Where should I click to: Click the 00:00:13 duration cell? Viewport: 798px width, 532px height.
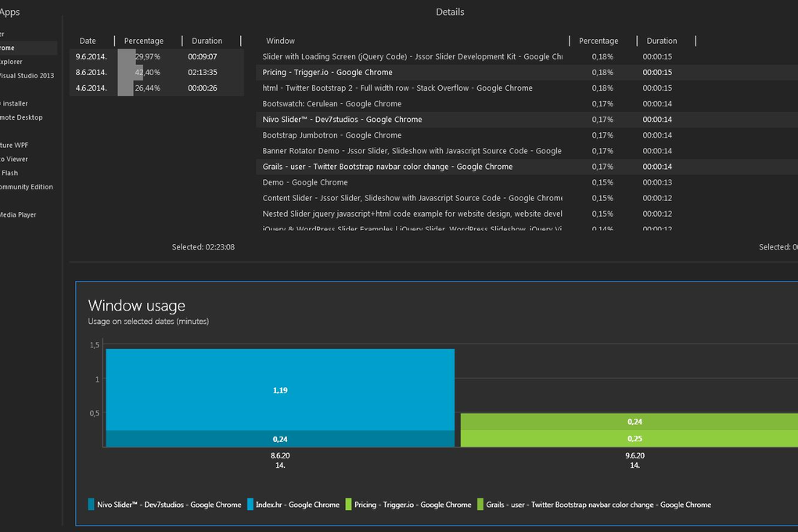[657, 182]
